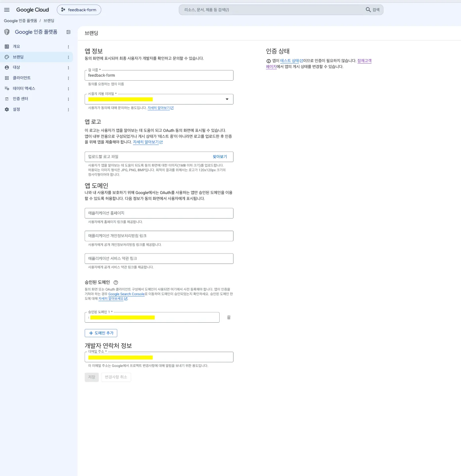
Task: Open the 테스트 상태 link
Action: pyautogui.click(x=292, y=61)
